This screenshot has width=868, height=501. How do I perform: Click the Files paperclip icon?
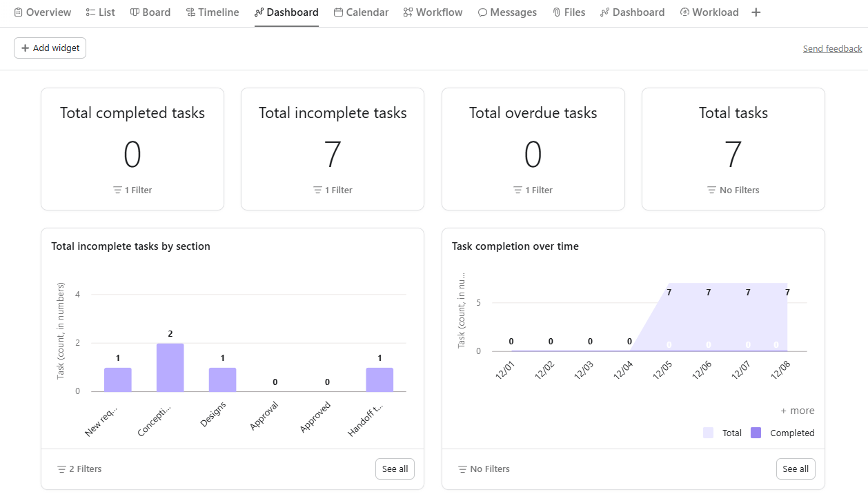coord(558,12)
